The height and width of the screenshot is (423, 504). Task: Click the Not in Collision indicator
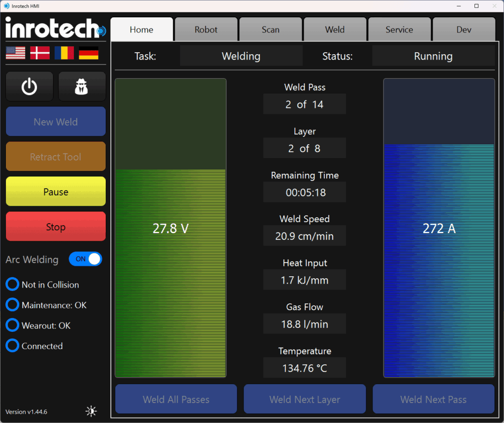click(x=12, y=285)
